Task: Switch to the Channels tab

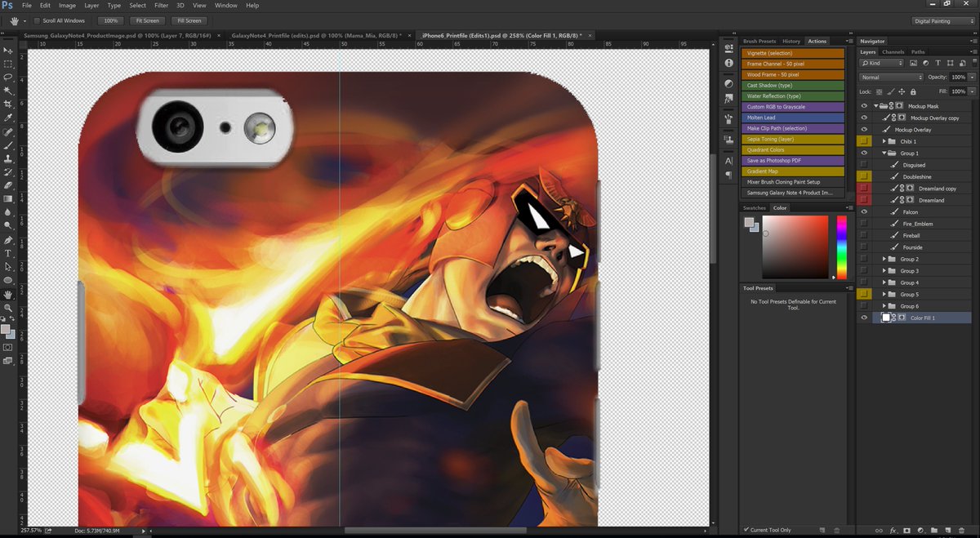Action: (893, 52)
